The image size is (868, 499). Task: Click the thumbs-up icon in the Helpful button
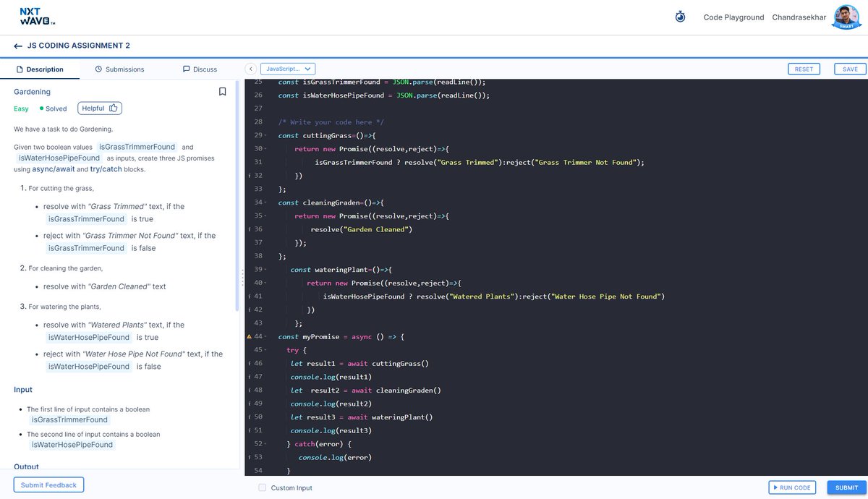113,108
